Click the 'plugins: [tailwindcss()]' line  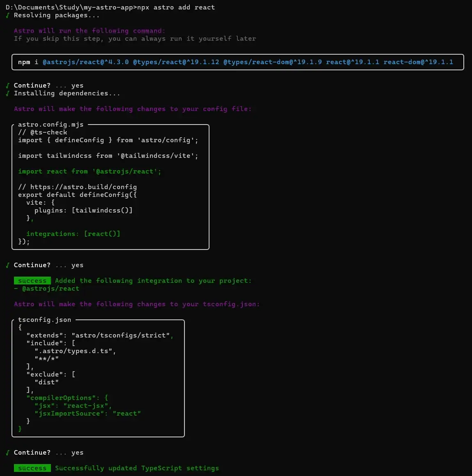[x=83, y=210]
